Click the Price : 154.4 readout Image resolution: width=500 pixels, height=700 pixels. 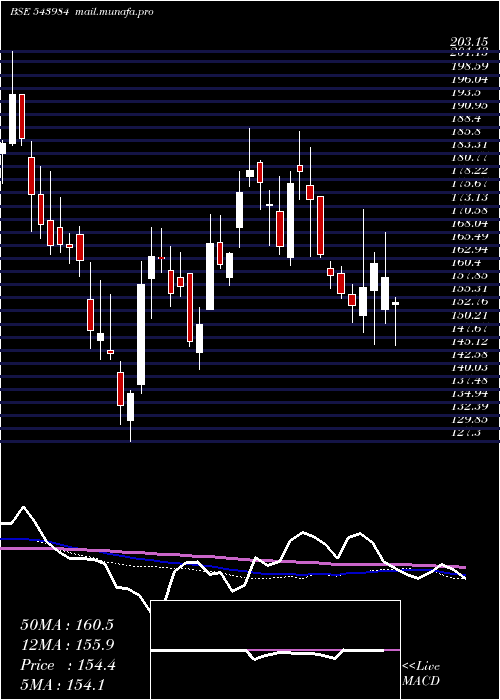click(68, 665)
